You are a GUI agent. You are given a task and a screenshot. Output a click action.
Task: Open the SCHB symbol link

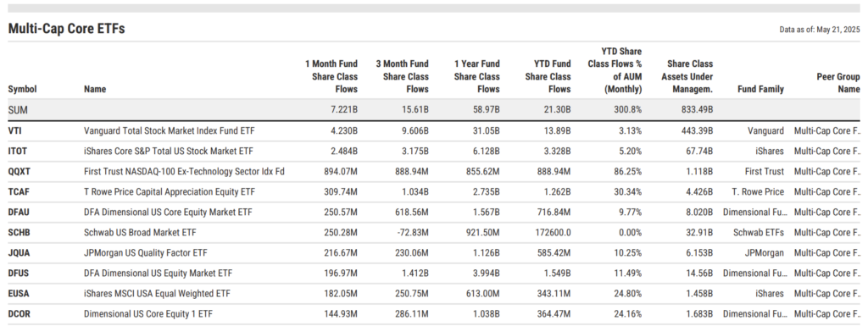pos(19,233)
